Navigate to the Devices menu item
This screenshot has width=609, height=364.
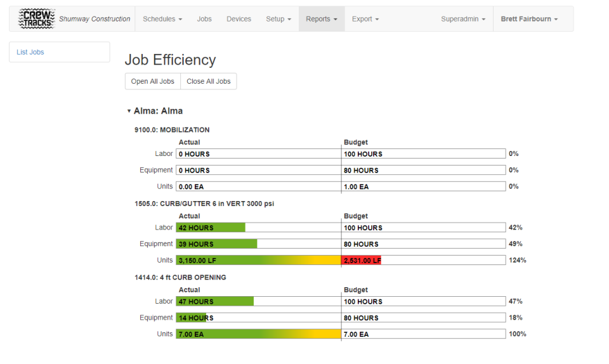click(239, 19)
